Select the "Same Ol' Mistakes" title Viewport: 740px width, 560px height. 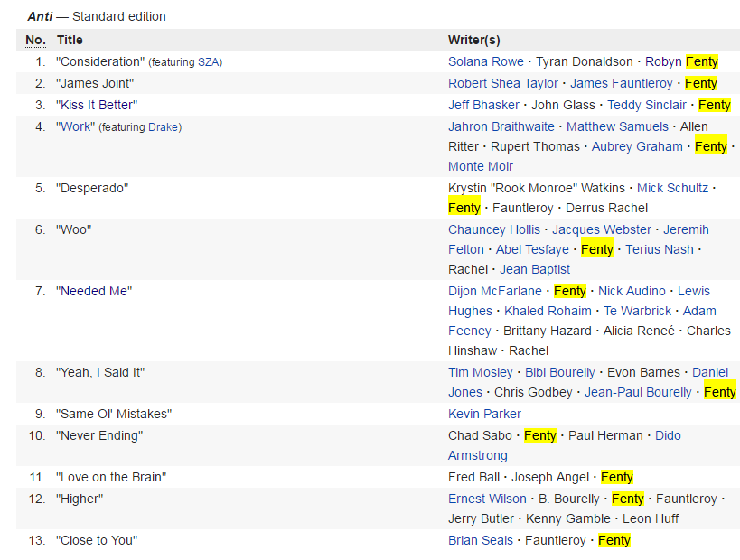[x=114, y=415]
